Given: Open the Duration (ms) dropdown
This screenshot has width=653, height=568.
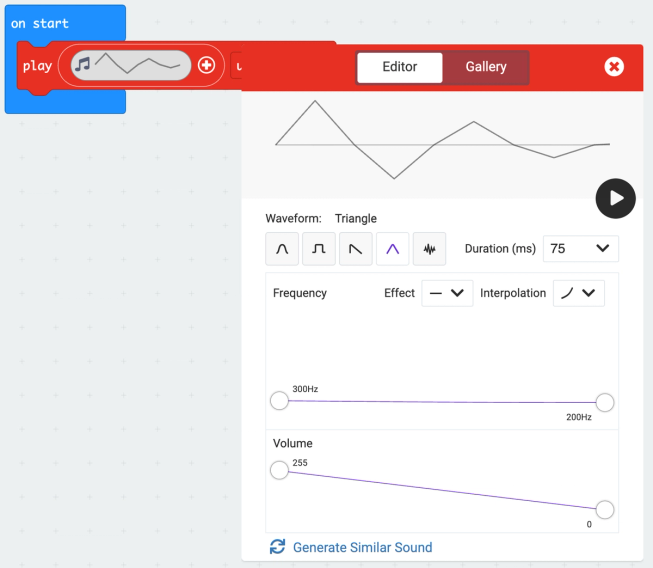Looking at the screenshot, I should coord(581,249).
